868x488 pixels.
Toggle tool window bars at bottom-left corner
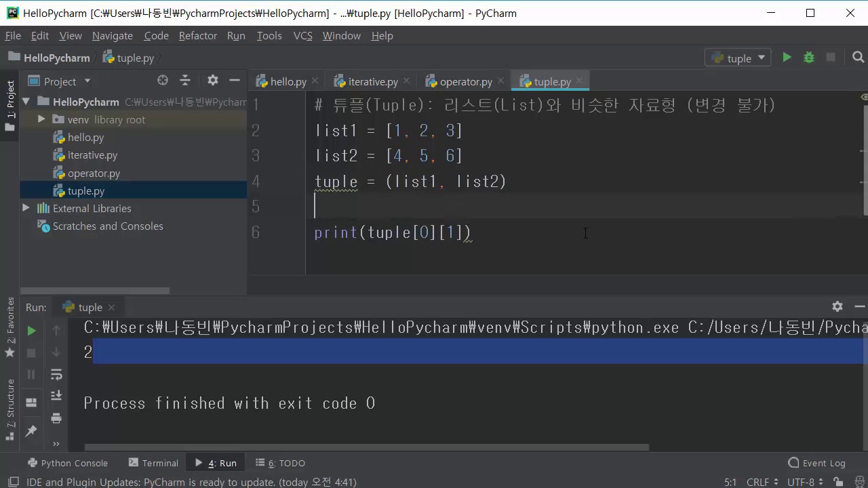13,482
